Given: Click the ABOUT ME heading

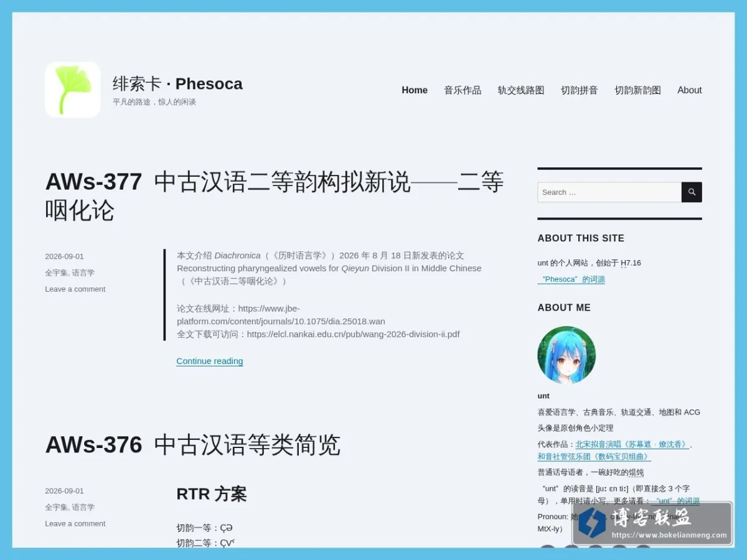Looking at the screenshot, I should tap(564, 308).
